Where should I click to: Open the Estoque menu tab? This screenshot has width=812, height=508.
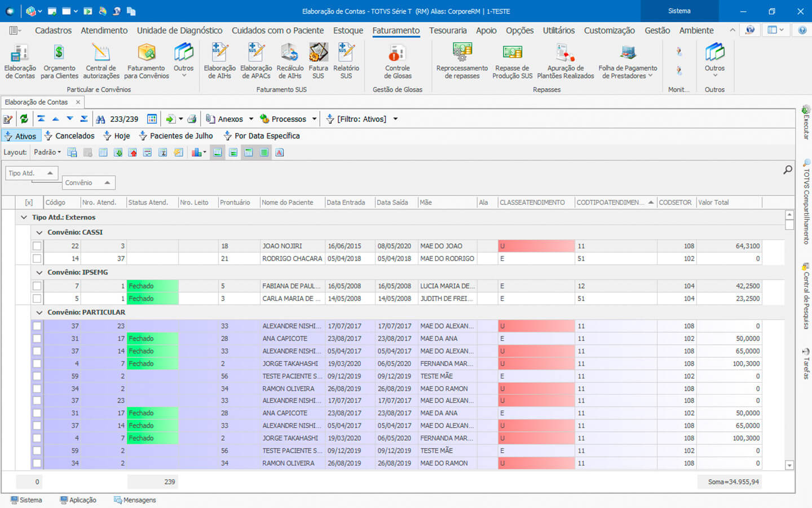(348, 30)
